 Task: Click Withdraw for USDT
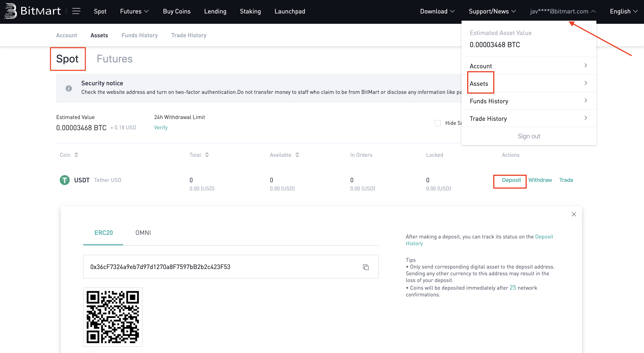(x=540, y=180)
